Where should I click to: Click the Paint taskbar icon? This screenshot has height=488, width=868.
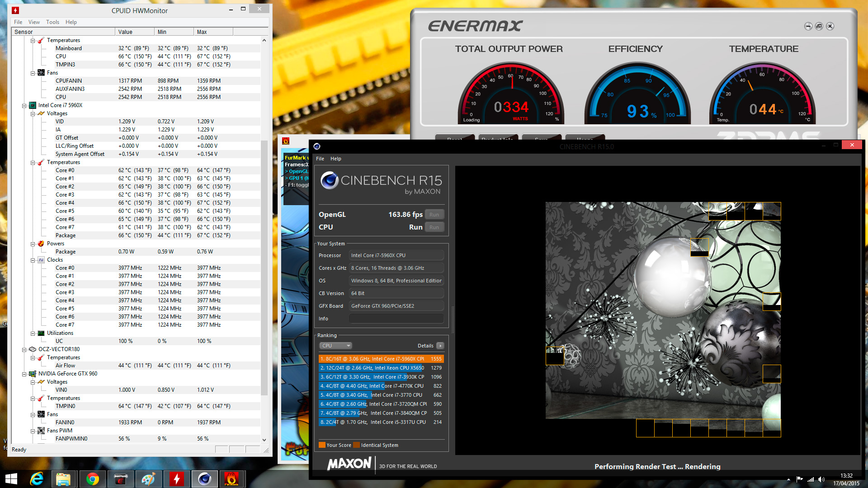coord(148,479)
